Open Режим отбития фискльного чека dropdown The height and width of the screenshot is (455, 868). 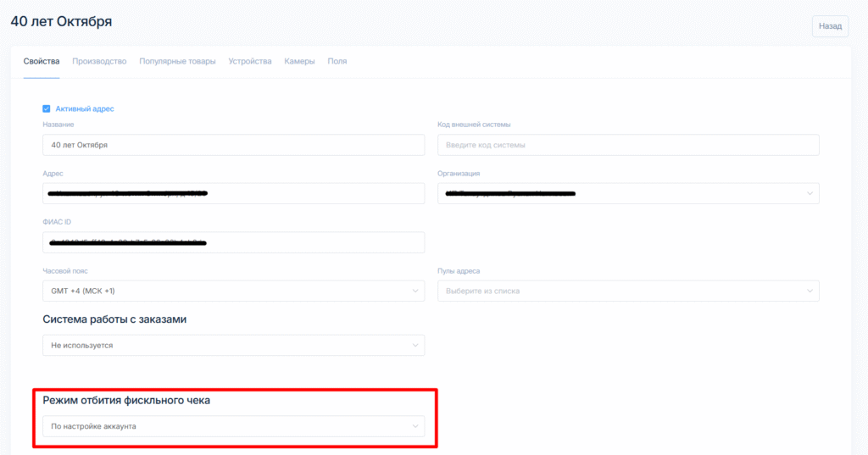point(233,426)
